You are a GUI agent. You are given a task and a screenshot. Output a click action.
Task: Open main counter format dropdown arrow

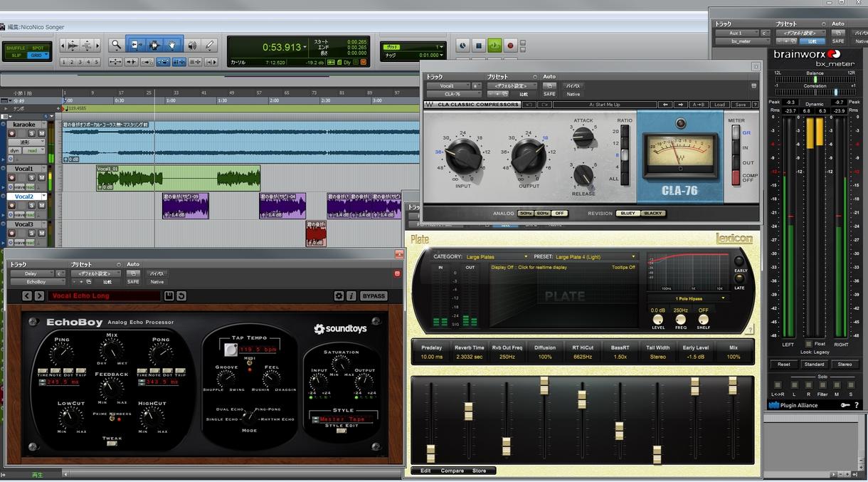[305, 48]
